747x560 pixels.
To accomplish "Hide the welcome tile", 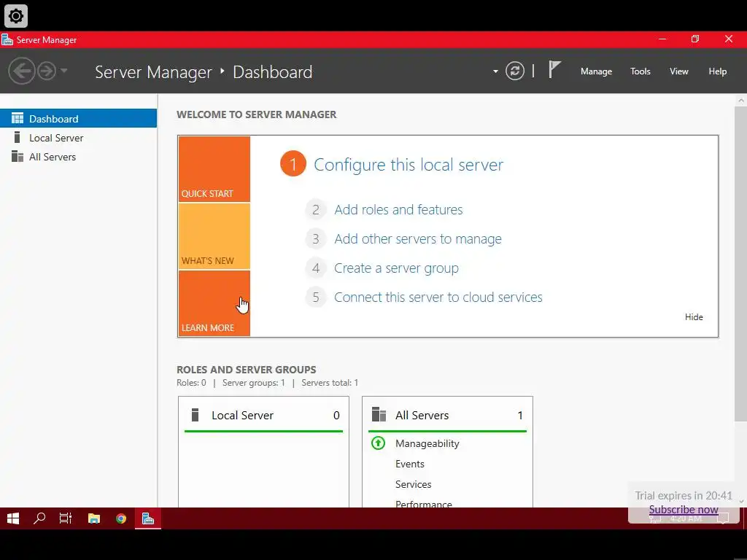I will click(694, 317).
